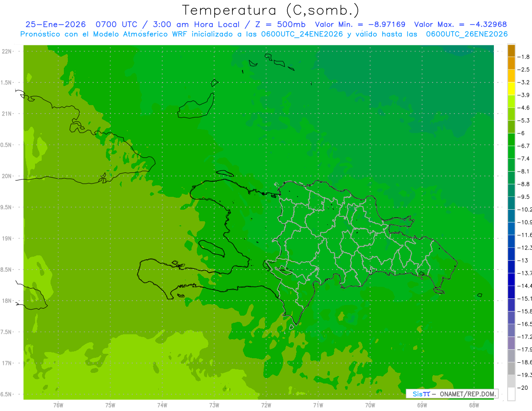Click the '-13' colorbar value
Screen dimensions: 532x411
[523, 260]
